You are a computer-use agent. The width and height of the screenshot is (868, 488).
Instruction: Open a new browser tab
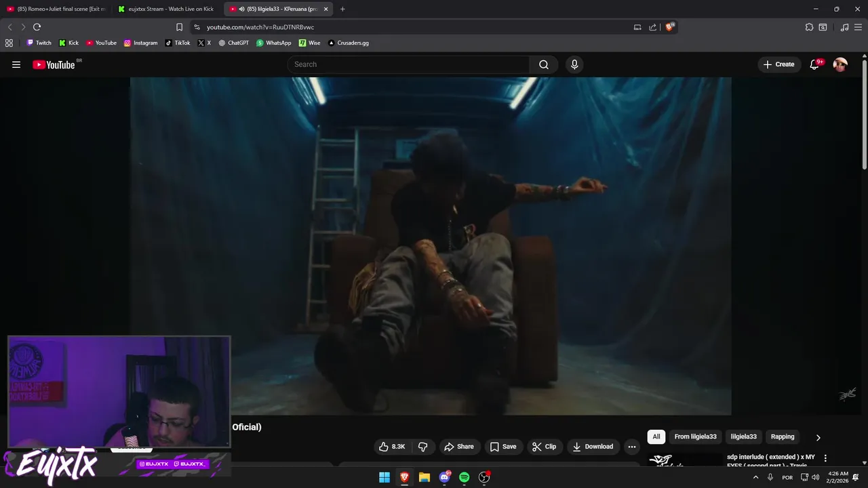click(x=342, y=9)
